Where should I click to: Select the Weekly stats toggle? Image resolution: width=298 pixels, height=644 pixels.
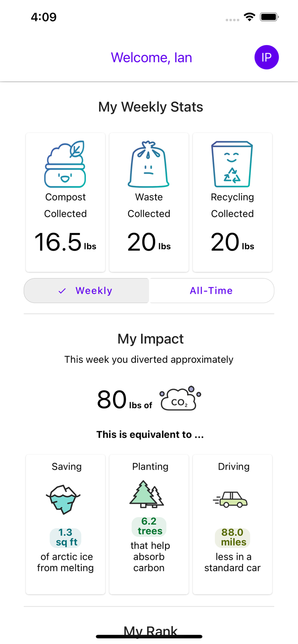click(x=86, y=291)
